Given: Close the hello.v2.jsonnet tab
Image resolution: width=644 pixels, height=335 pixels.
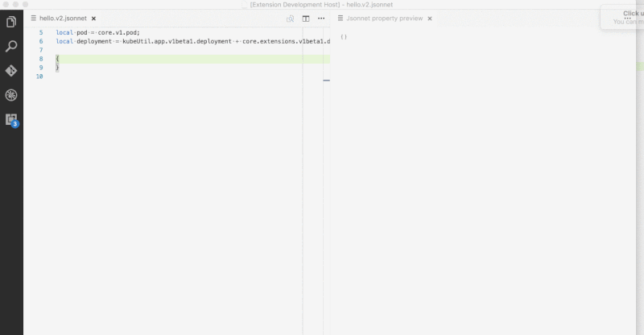Looking at the screenshot, I should click(x=93, y=19).
